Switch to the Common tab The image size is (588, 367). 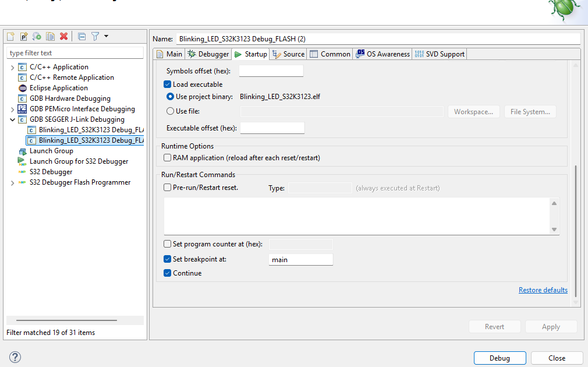(330, 54)
